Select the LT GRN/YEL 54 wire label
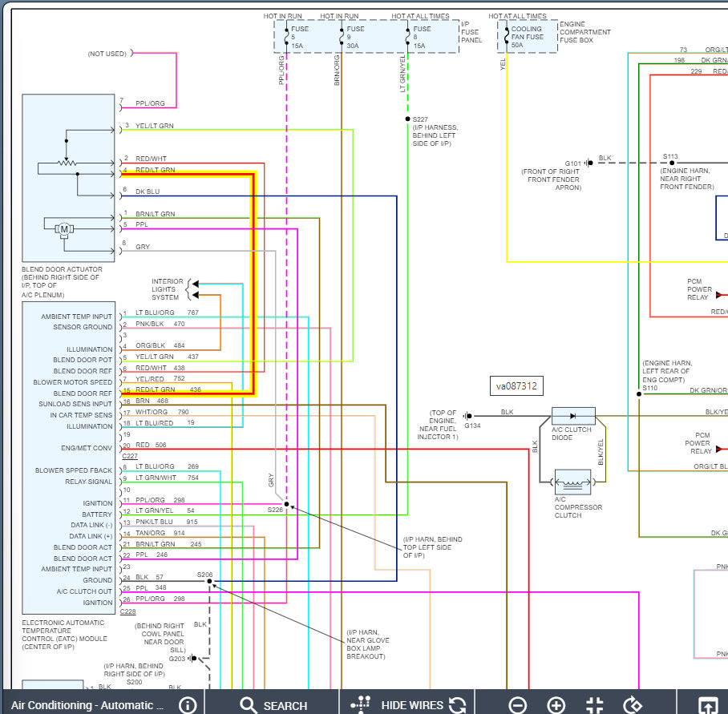The width and height of the screenshot is (728, 714). 165,510
